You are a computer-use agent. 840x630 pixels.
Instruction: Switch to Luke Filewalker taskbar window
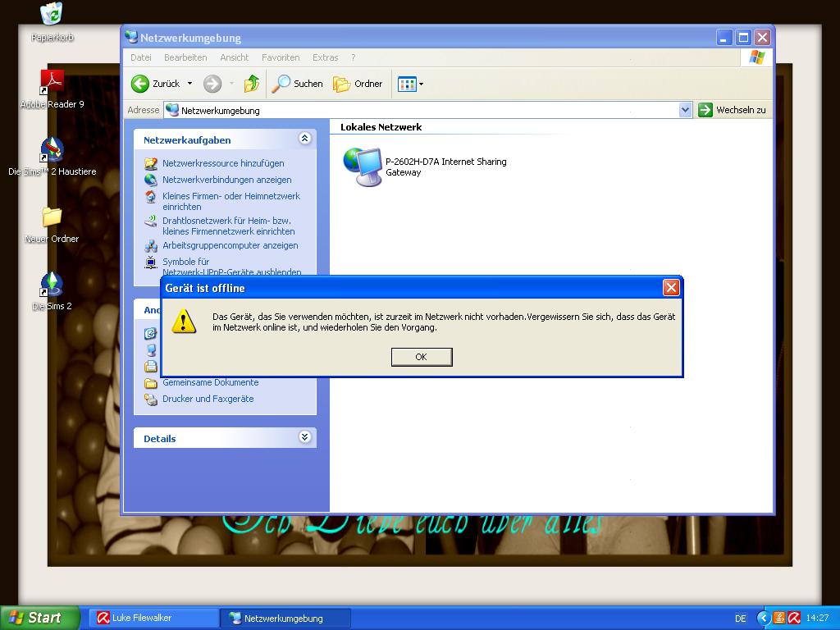(153, 618)
